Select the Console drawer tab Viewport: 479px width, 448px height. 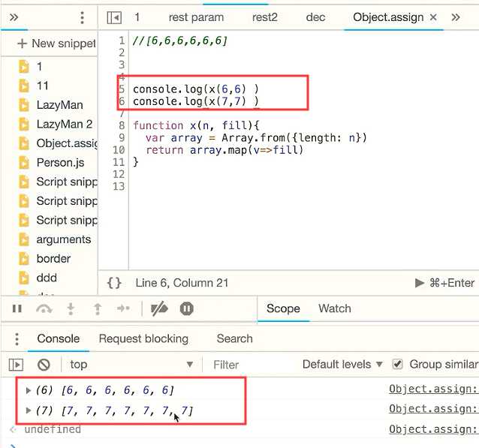point(59,338)
